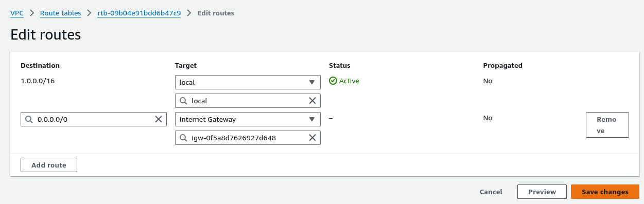The width and height of the screenshot is (644, 204).
Task: Open the local target dropdown
Action: [x=248, y=82]
